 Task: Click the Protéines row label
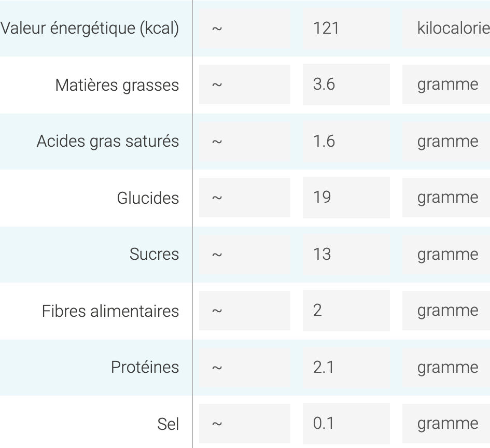pos(145,367)
